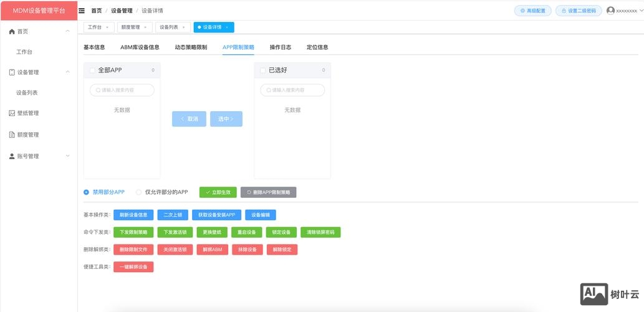Close the 工作台 tab with its x
Screen dimensions: 644x312
[108, 27]
